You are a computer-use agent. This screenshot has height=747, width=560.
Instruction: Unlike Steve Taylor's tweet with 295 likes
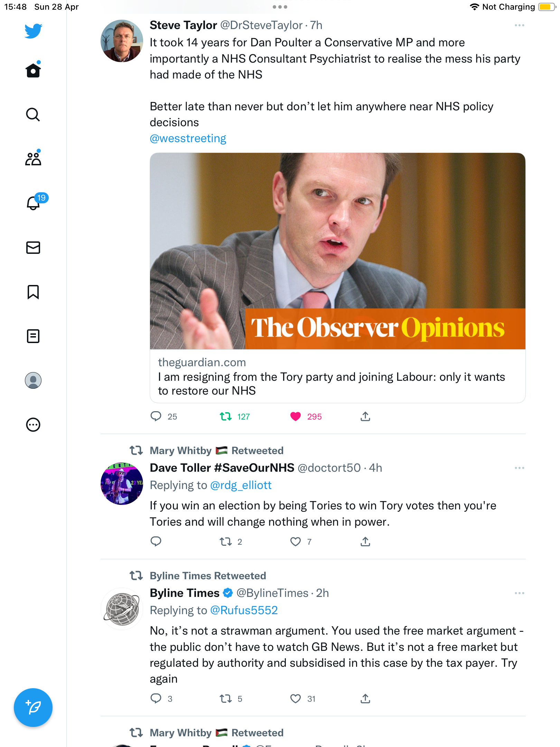tap(296, 416)
